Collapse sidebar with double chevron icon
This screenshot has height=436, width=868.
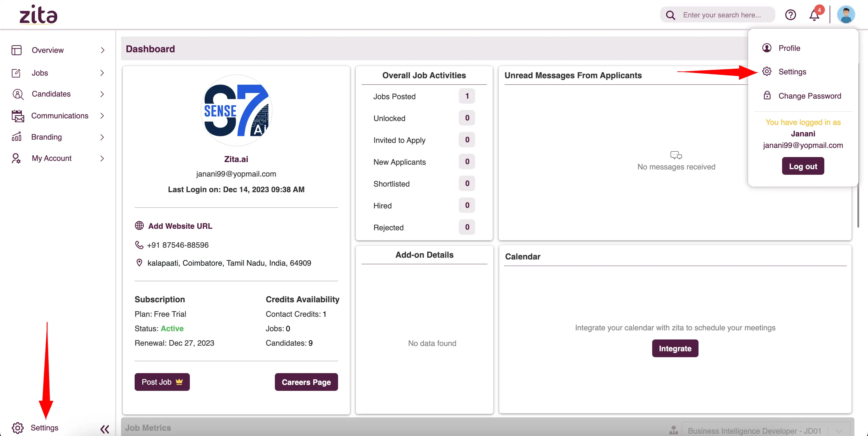click(105, 429)
